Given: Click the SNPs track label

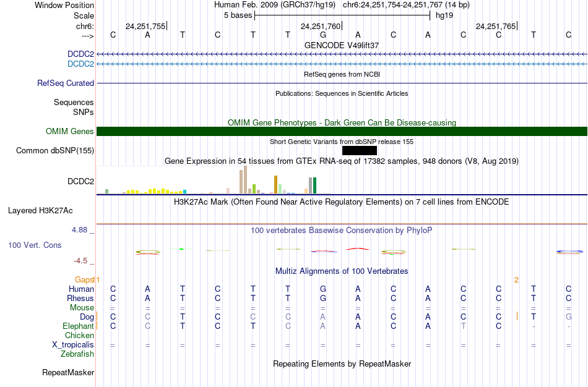Looking at the screenshot, I should 84,112.
